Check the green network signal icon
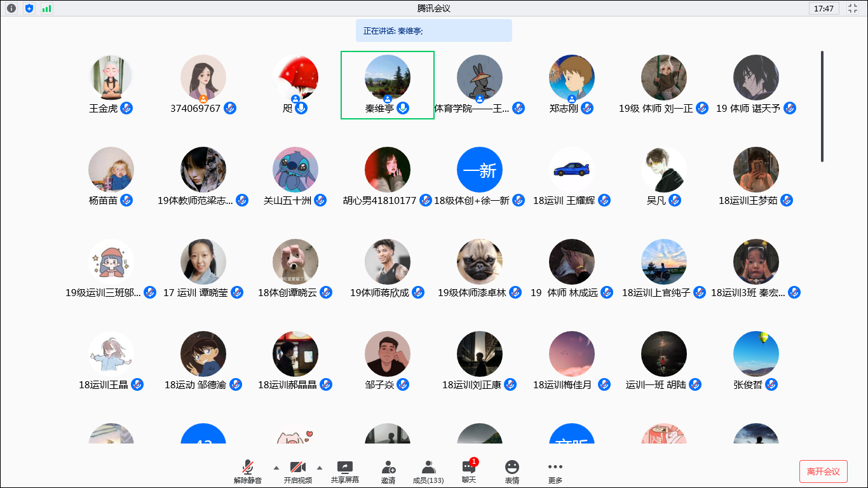Viewport: 868px width, 488px height. [47, 8]
